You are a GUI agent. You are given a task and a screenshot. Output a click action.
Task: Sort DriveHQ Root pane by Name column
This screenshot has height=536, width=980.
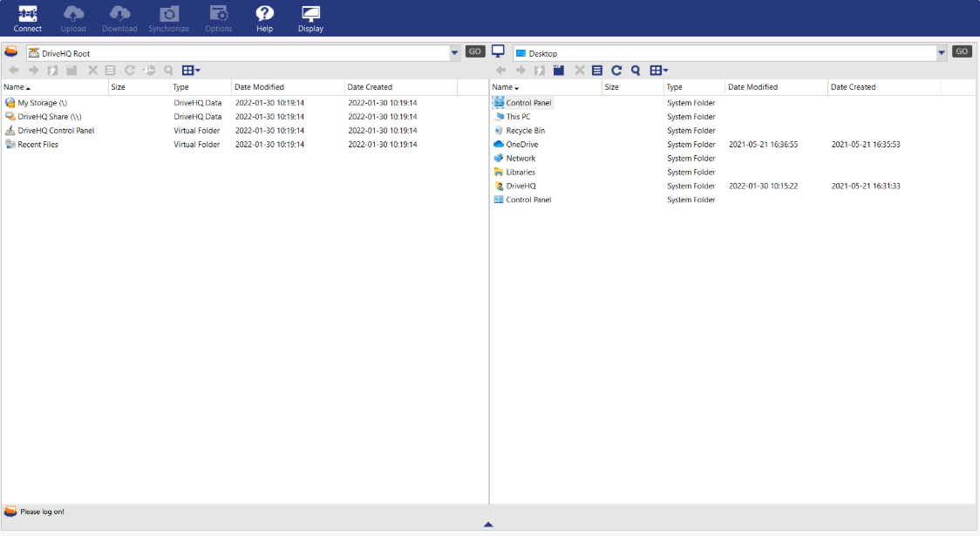(55, 87)
